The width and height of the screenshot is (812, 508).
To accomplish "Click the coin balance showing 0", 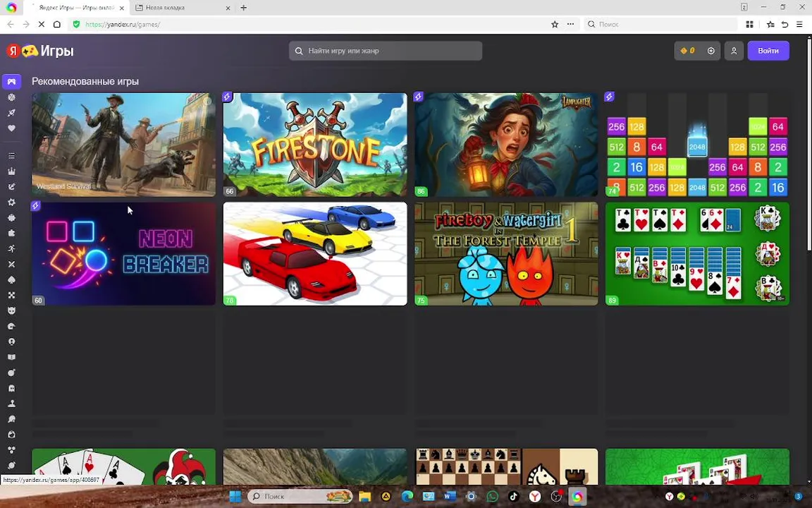I will point(688,51).
